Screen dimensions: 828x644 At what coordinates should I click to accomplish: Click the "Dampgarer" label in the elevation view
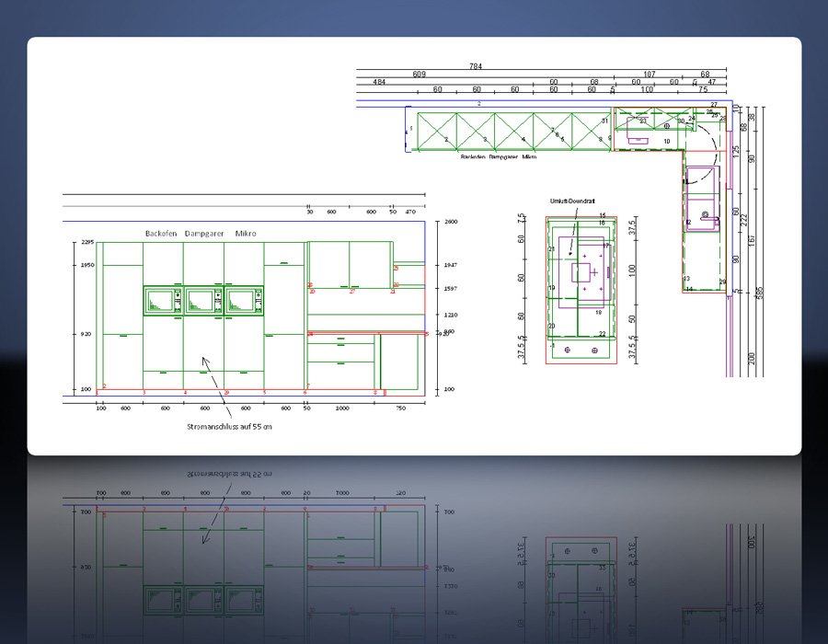pyautogui.click(x=204, y=234)
